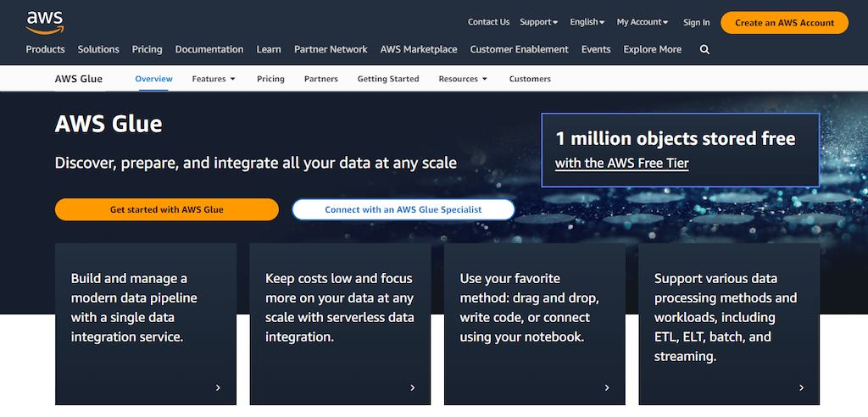Click the AWS Glue label in sub-navigation
The height and width of the screenshot is (417, 868).
coord(79,79)
